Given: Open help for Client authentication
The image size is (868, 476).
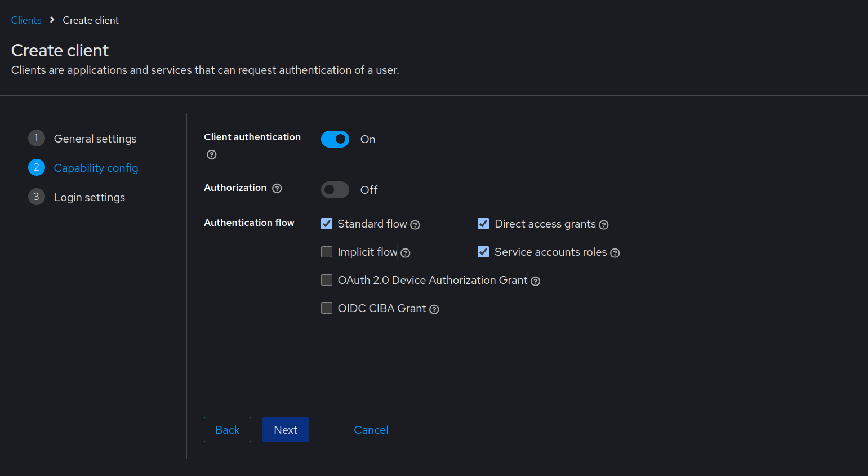Looking at the screenshot, I should [212, 155].
